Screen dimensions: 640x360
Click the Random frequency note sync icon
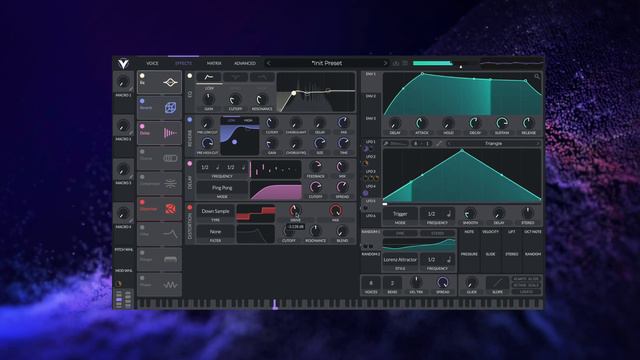[449, 260]
